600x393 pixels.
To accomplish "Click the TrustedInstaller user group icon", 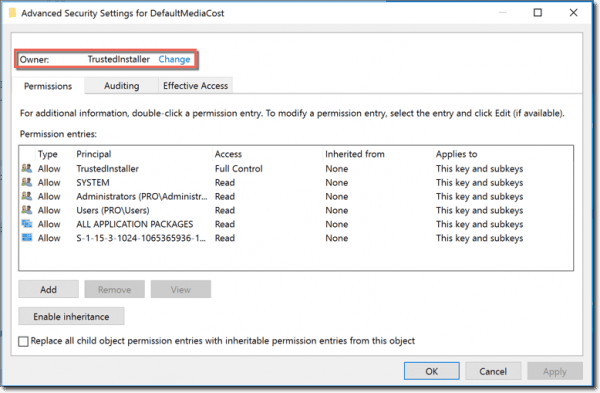I will (x=27, y=168).
